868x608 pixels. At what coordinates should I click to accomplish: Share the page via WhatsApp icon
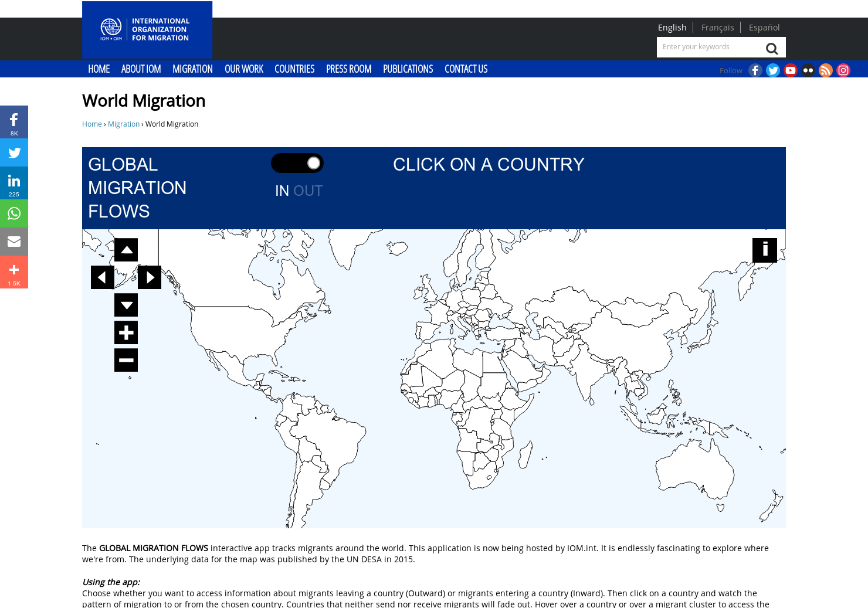[14, 213]
